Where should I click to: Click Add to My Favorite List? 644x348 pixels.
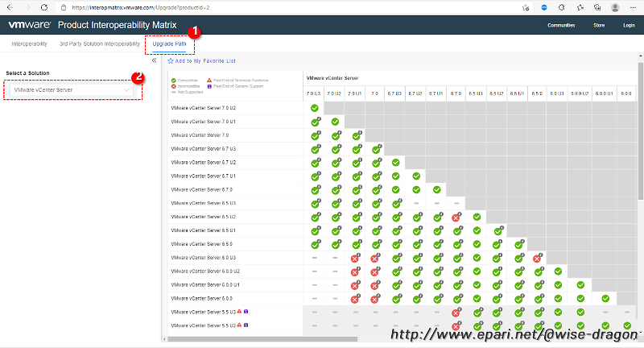click(x=205, y=60)
